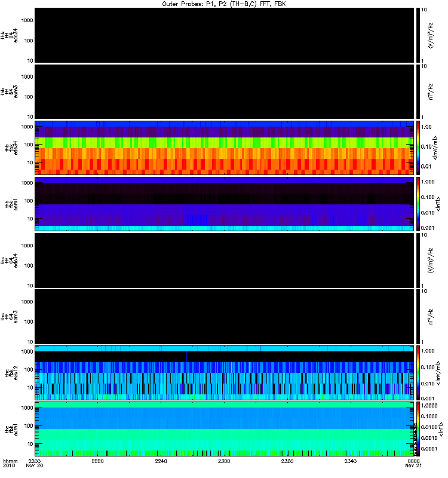Click the "2010" year label
Viewport: 448px width, 478px height.
click(9, 465)
